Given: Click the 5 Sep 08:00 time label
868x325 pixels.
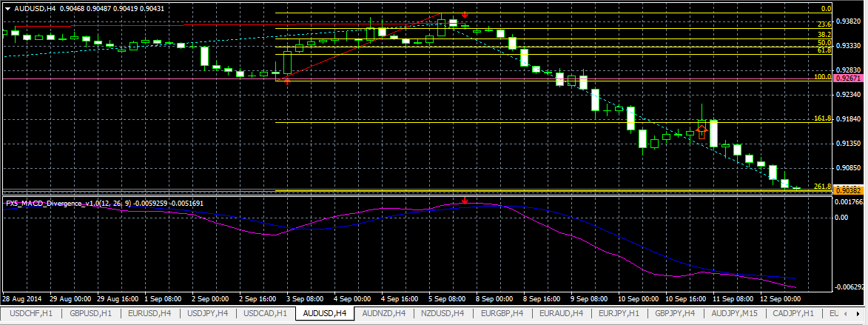Looking at the screenshot, I should 448,299.
